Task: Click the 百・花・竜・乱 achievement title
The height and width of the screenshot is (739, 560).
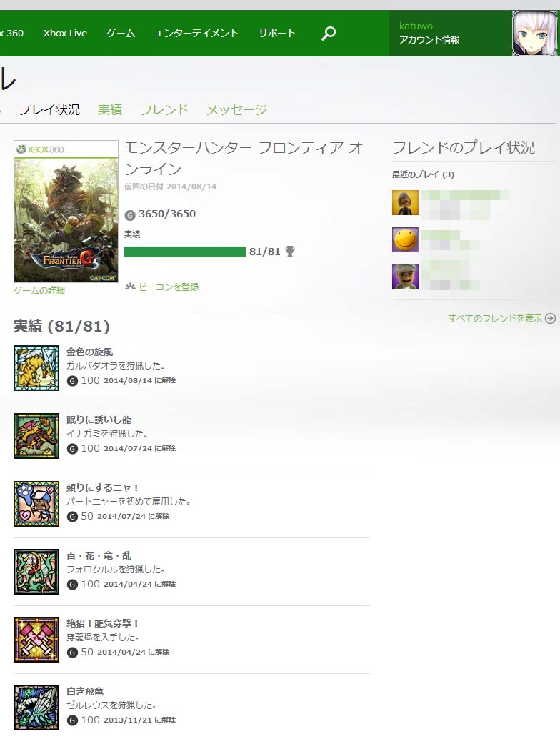Action: 99,555
